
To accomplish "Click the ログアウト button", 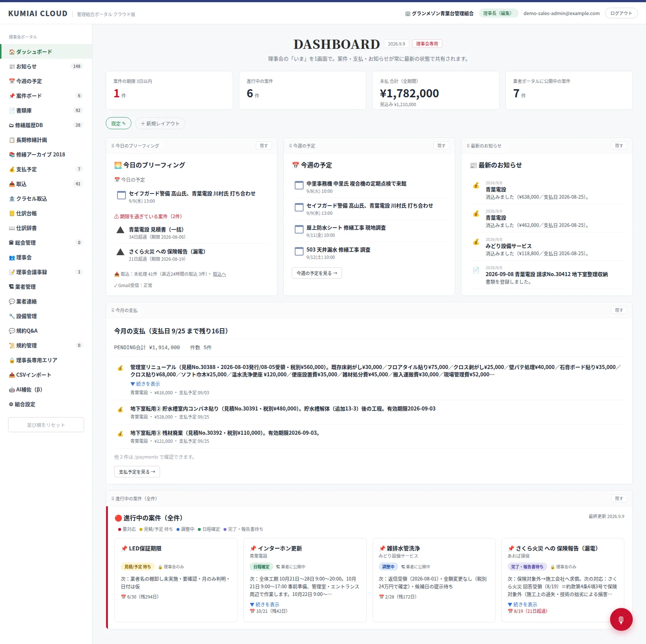I will [621, 13].
